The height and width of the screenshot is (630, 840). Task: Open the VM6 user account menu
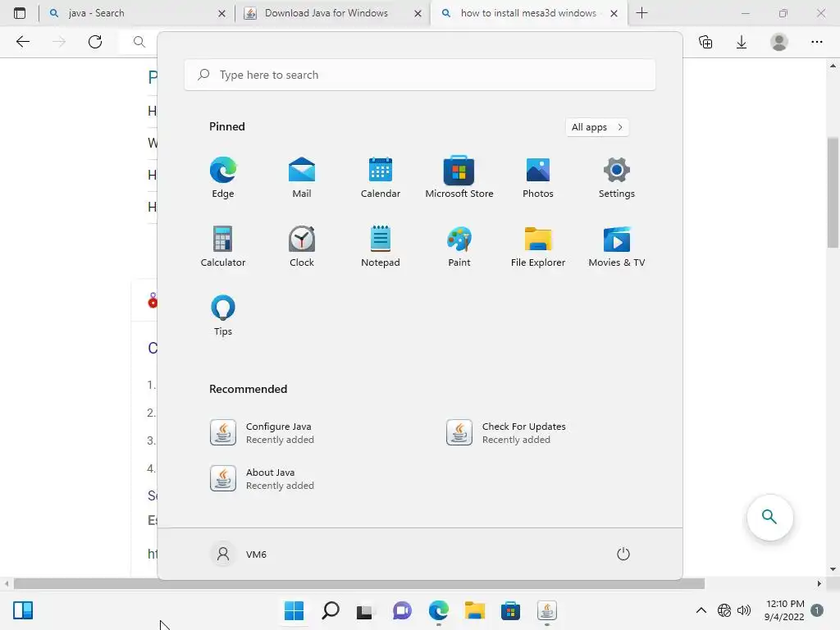tap(240, 554)
